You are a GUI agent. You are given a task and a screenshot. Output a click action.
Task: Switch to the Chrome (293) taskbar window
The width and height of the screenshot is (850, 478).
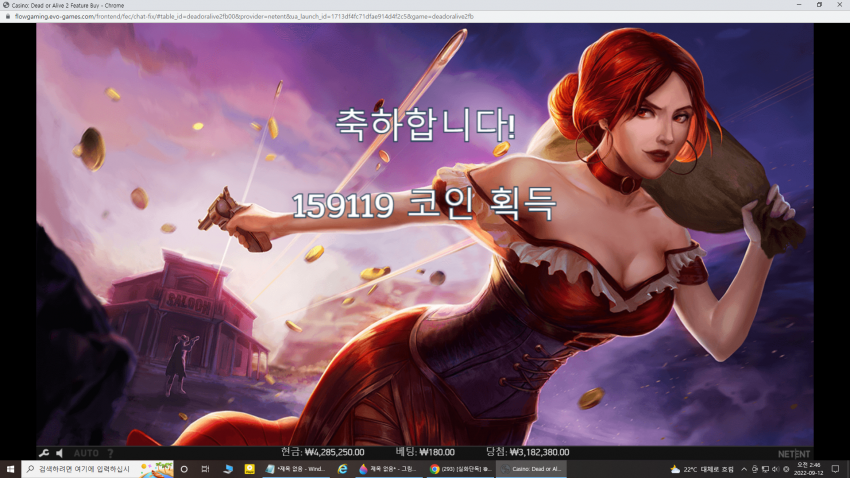[x=460, y=469]
